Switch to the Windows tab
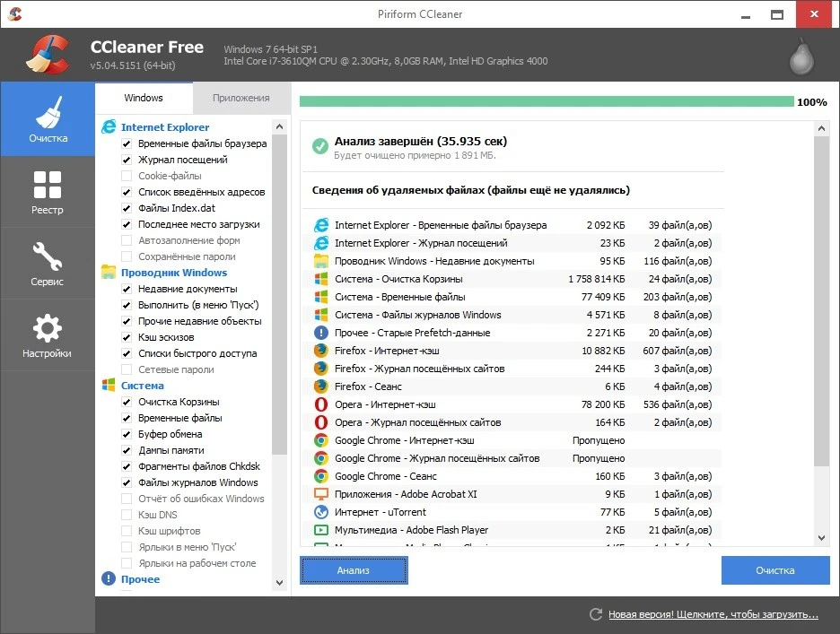The image size is (840, 634). tap(144, 98)
